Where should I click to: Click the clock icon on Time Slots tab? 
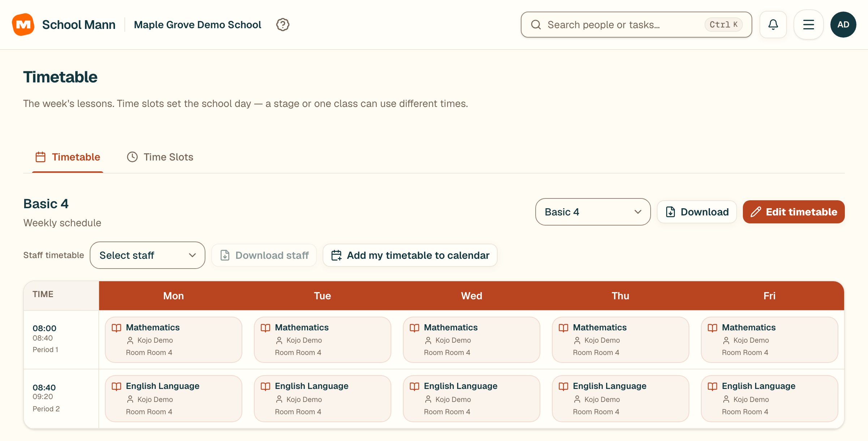coord(132,157)
